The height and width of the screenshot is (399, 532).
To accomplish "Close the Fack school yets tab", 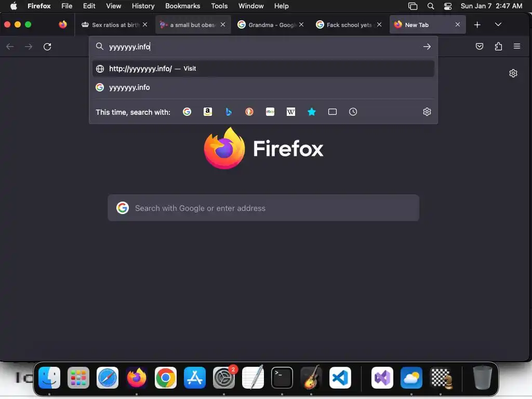I will tap(379, 24).
